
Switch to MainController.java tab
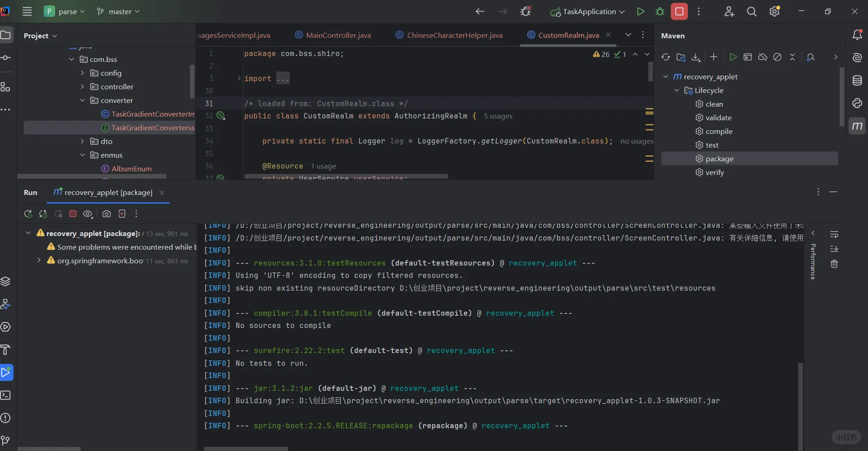(x=338, y=35)
